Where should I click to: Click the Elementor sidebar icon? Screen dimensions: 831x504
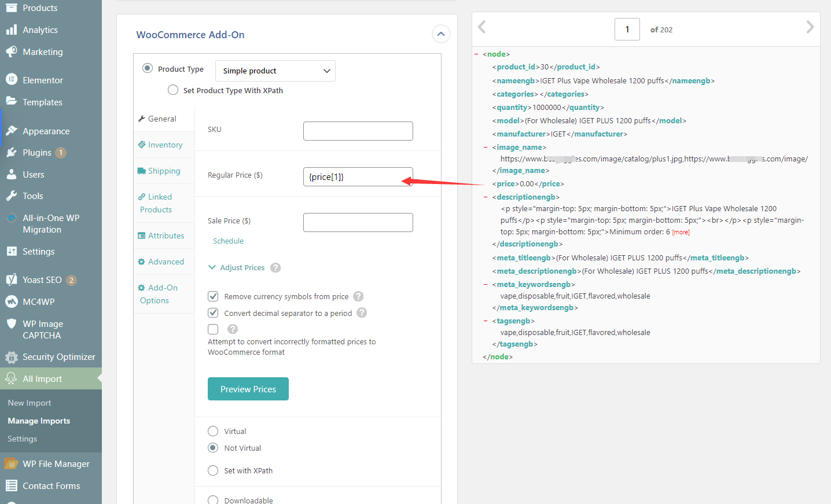tap(11, 80)
